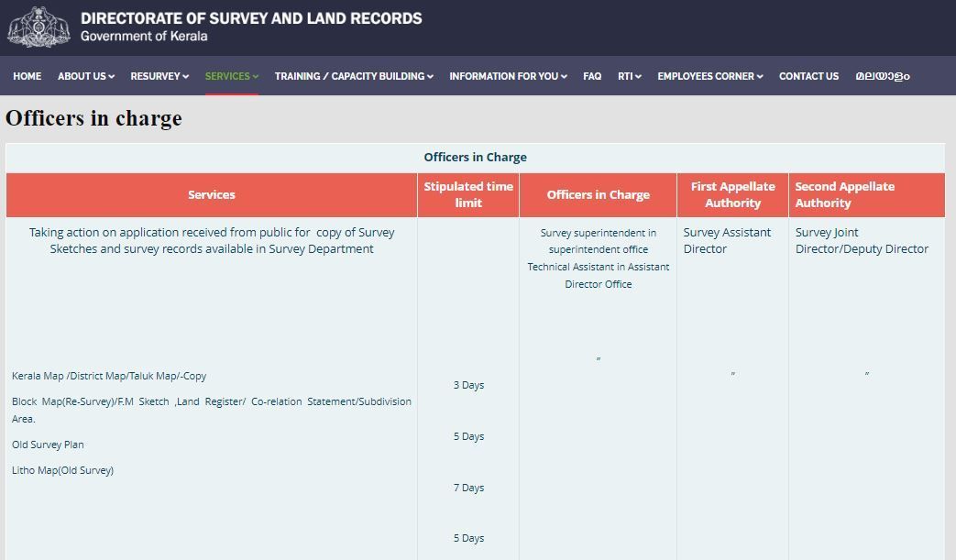This screenshot has width=956, height=560.
Task: Click the Kerala government emblem logo
Action: [x=38, y=27]
